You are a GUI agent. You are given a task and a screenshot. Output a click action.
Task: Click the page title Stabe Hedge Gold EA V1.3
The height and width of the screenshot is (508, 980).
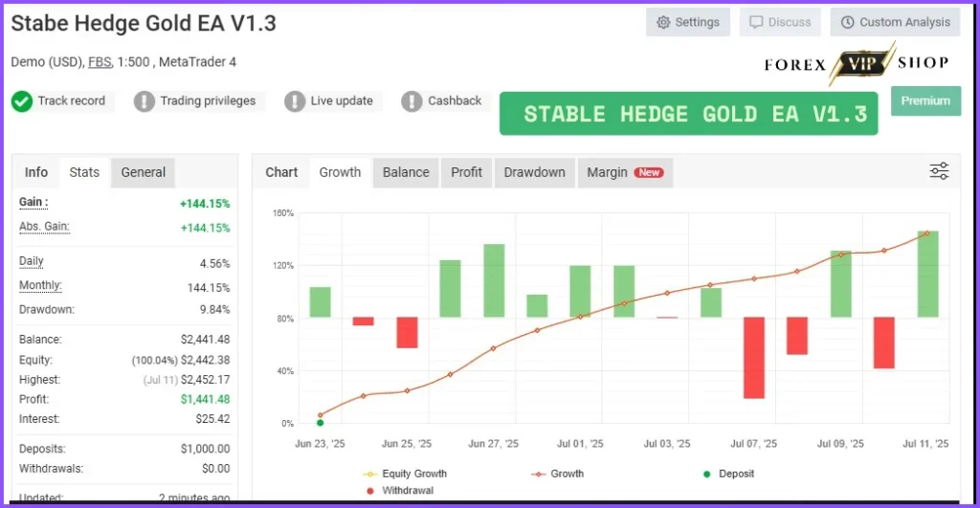tap(144, 24)
